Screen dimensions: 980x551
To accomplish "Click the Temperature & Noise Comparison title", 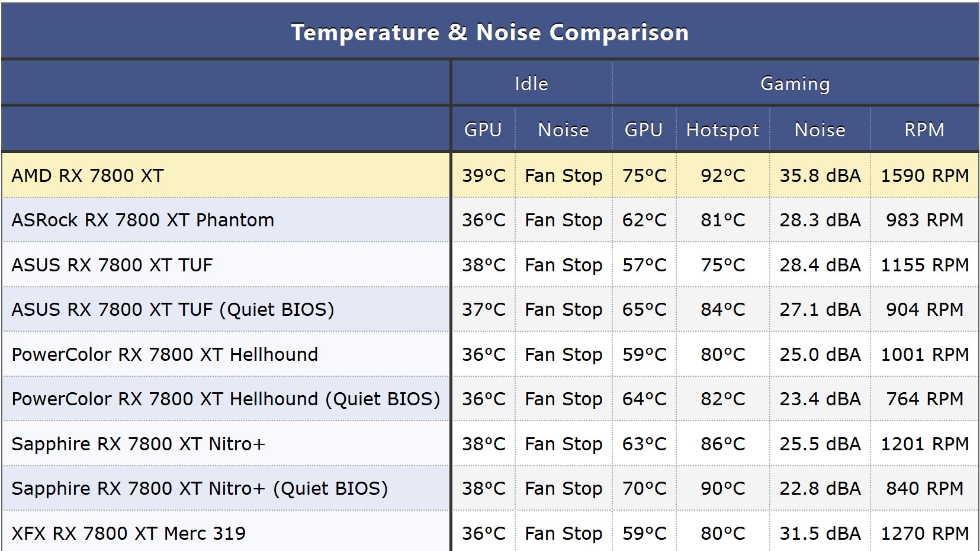I will (490, 33).
